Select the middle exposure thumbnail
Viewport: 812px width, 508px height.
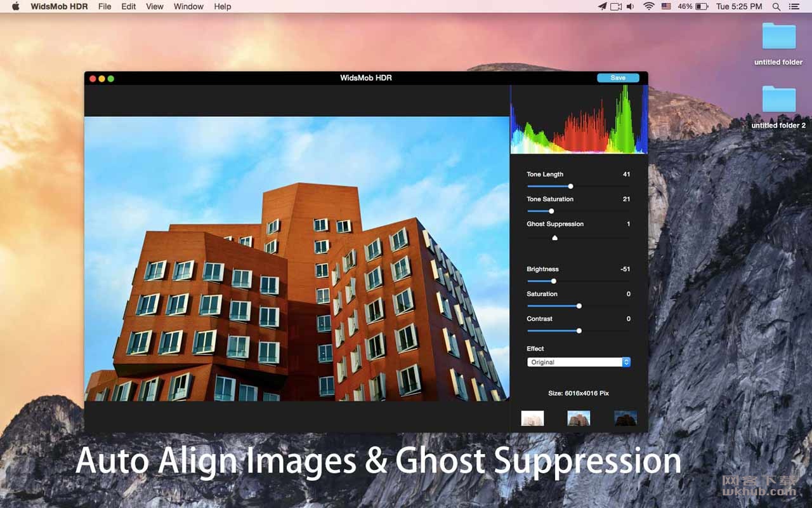tap(579, 418)
